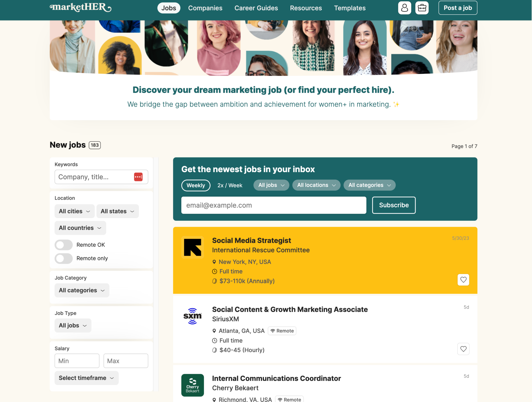Viewport: 532px width, 402px height.
Task: Click Atlanta, GA, USA location
Action: tap(242, 331)
